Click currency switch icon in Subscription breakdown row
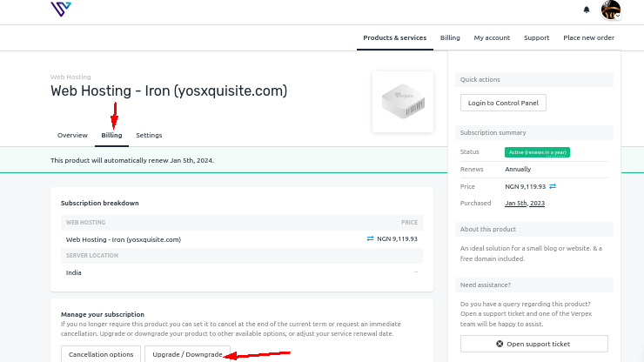The height and width of the screenshot is (362, 644). pos(370,238)
